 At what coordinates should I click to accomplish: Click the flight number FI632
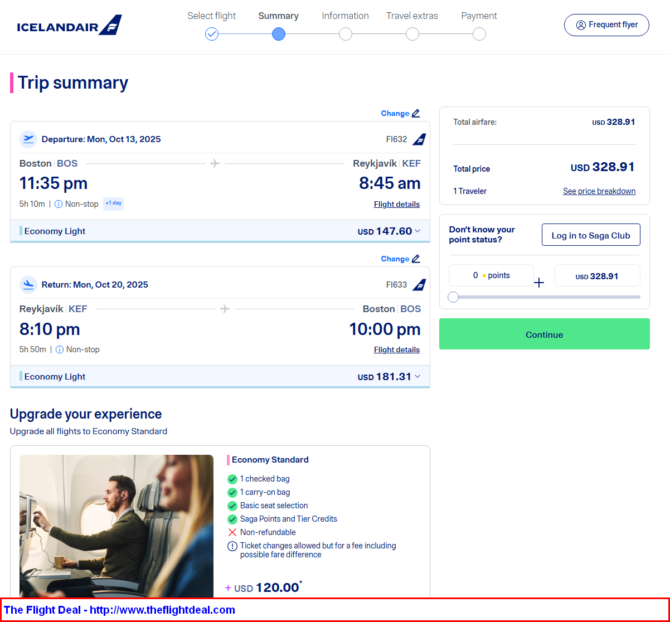pyautogui.click(x=397, y=139)
